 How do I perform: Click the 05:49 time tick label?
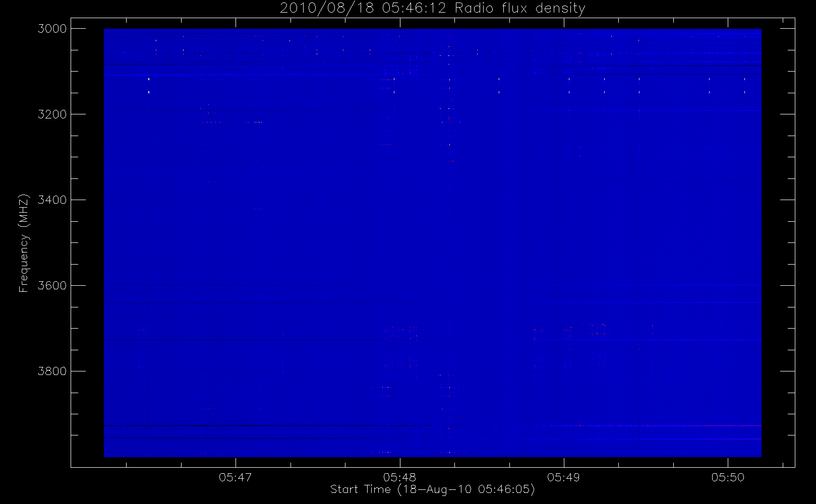point(564,477)
